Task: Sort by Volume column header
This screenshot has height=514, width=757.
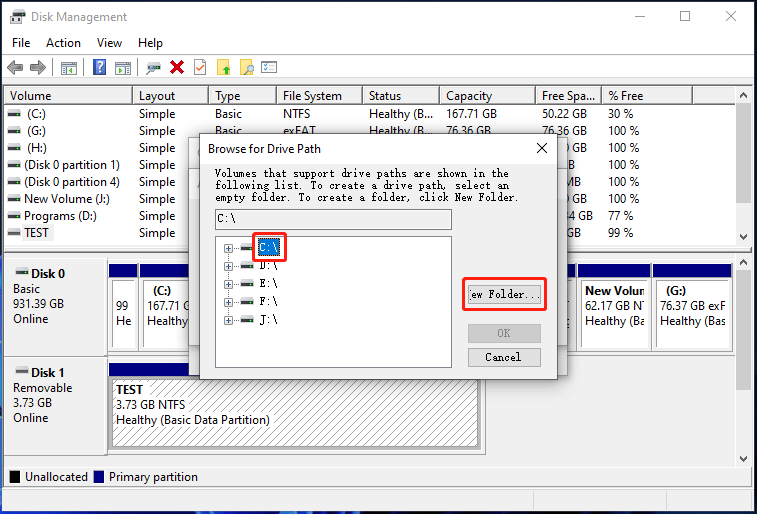Action: (69, 96)
